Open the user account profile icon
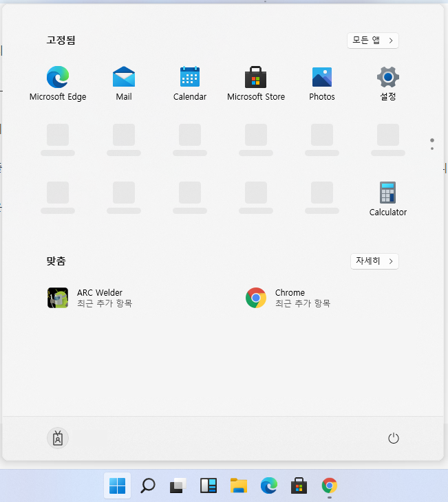Viewport: 448px width, 502px height. tap(58, 438)
